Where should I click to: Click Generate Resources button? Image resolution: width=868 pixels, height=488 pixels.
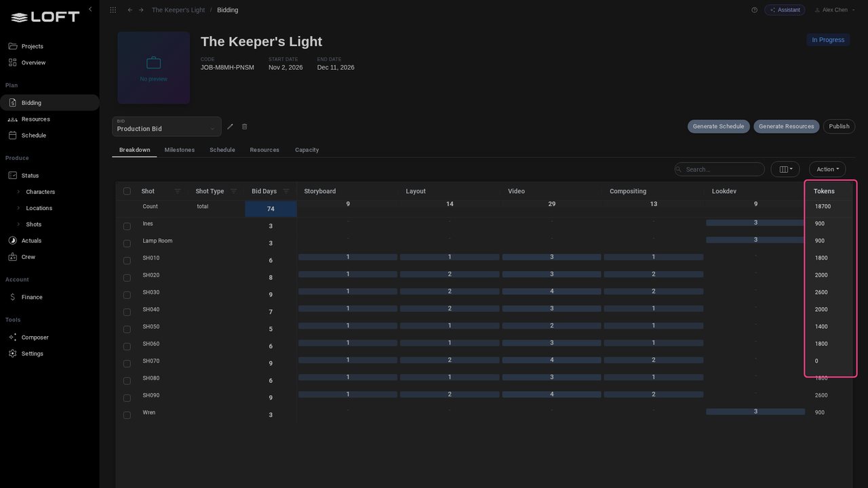[x=787, y=127]
